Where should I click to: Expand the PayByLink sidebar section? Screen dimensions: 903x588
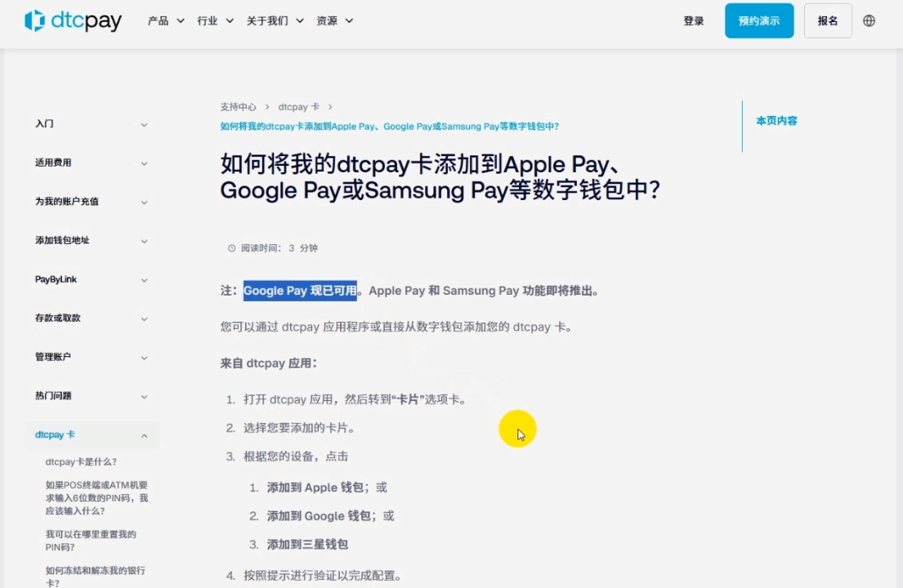92,279
